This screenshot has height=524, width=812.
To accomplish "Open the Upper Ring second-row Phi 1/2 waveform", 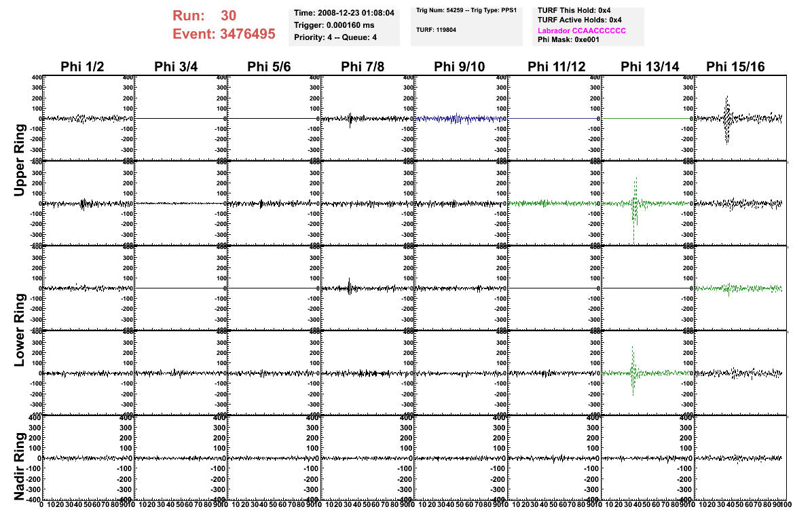I will pyautogui.click(x=88, y=203).
